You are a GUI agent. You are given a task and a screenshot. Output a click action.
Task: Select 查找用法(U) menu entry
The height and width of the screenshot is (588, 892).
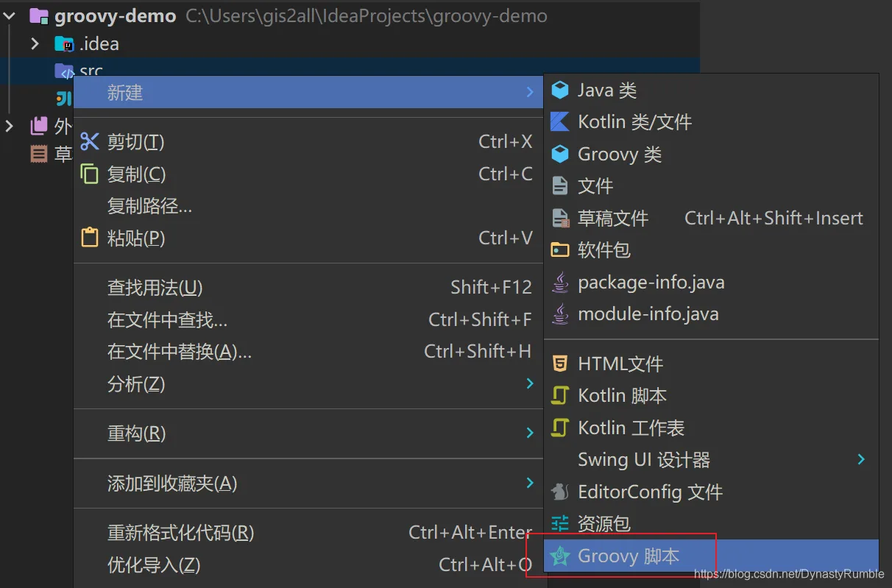point(308,287)
